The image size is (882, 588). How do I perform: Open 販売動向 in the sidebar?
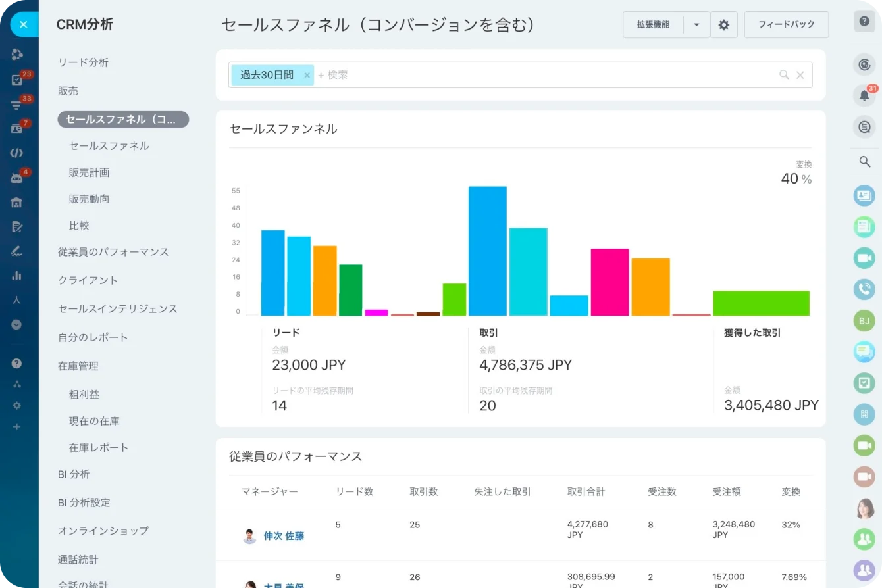click(x=89, y=199)
